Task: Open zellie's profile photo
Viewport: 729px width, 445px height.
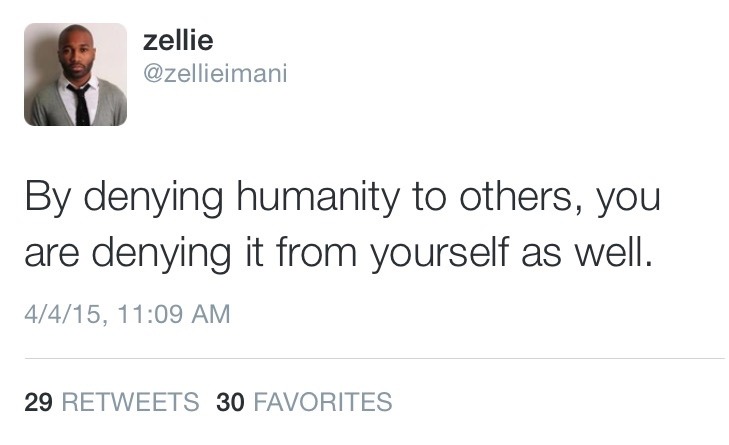Action: pyautogui.click(x=75, y=74)
